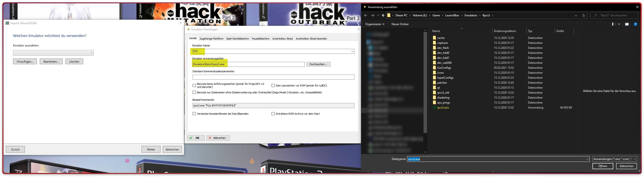The image size is (644, 177).
Task: Toggle the preview pane icon
Action: tap(627, 24)
